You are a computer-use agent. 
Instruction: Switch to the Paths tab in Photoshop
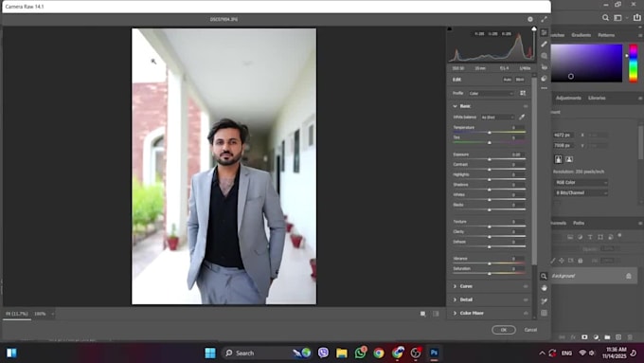tap(579, 223)
